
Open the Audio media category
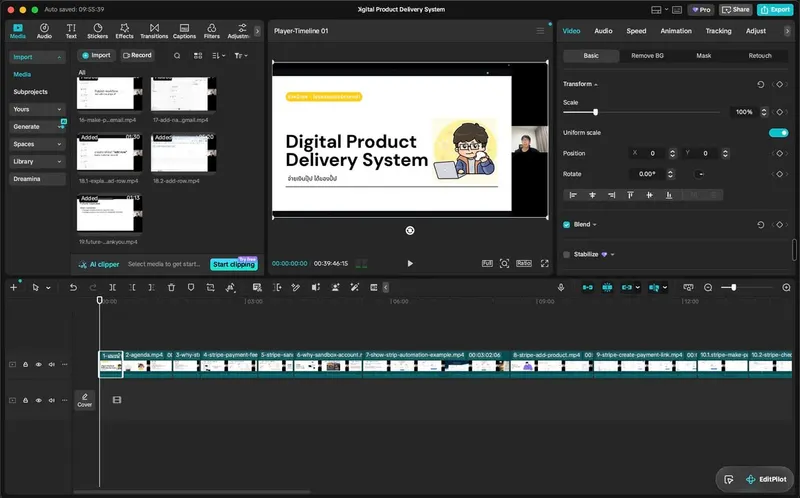pyautogui.click(x=44, y=31)
